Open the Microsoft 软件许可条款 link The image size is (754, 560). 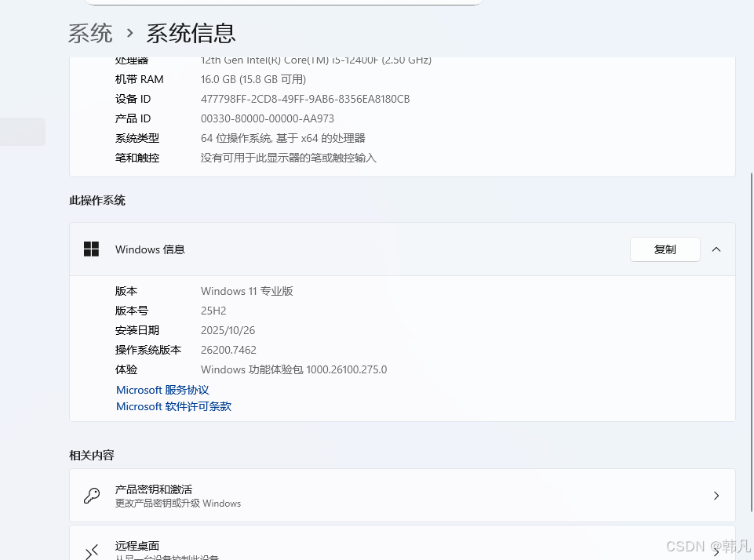173,406
